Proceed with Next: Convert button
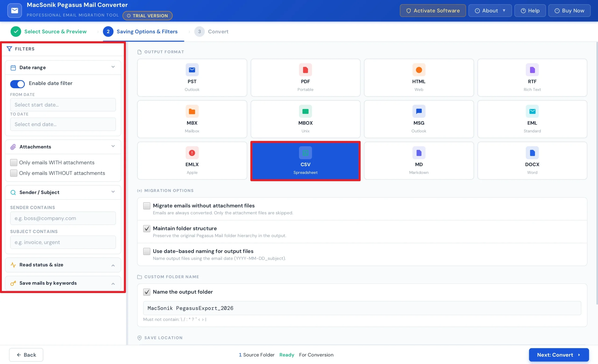 (x=559, y=355)
